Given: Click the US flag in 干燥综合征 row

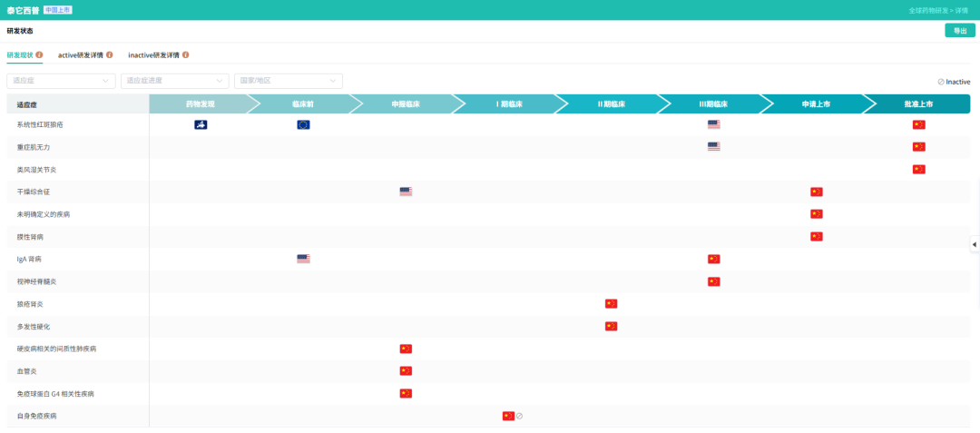Looking at the screenshot, I should pos(406,192).
